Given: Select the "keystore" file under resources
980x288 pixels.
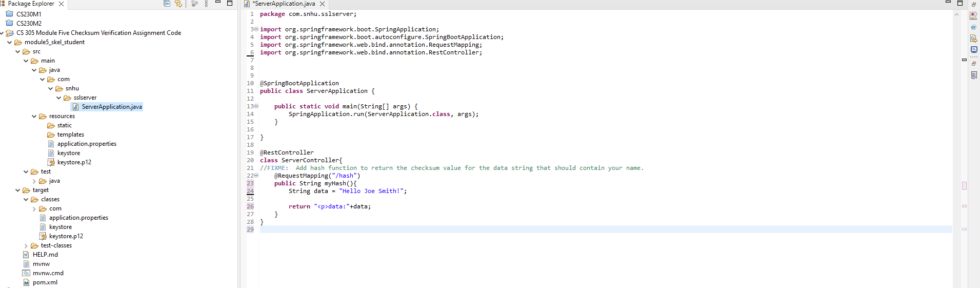Looking at the screenshot, I should coord(69,153).
